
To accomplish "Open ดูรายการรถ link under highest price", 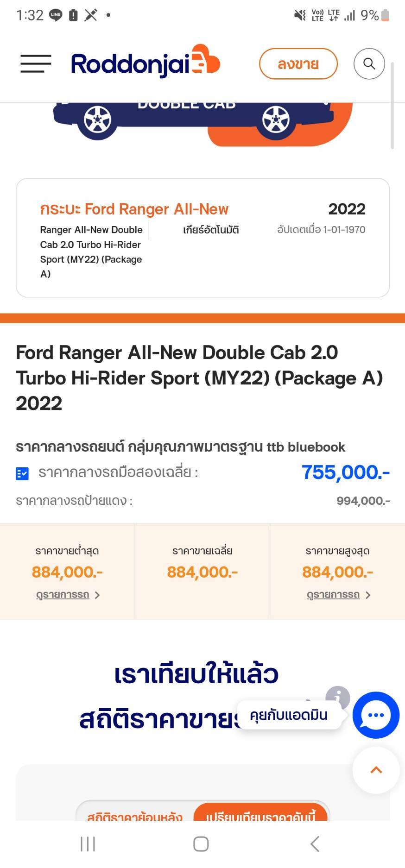I will click(x=333, y=595).
